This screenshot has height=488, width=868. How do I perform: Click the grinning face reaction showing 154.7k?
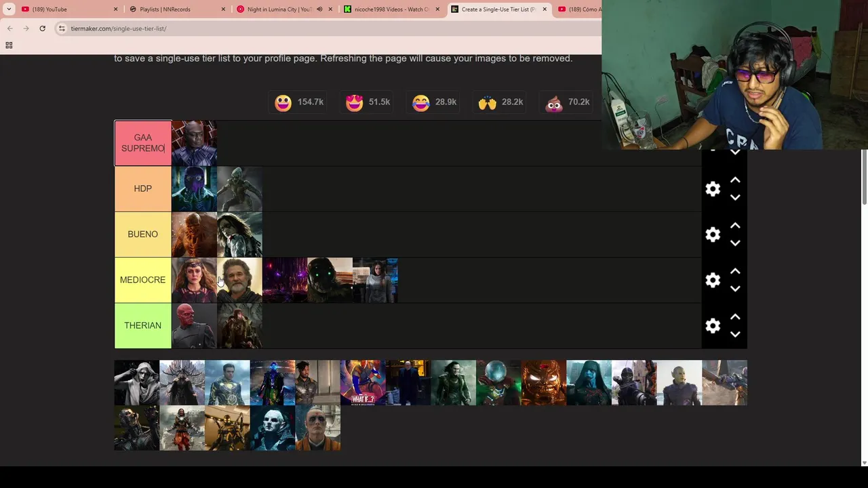[x=299, y=102]
